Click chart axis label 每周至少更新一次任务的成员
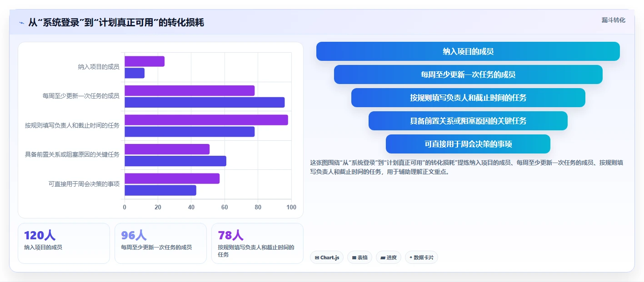Image resolution: width=644 pixels, height=282 pixels. click(81, 96)
